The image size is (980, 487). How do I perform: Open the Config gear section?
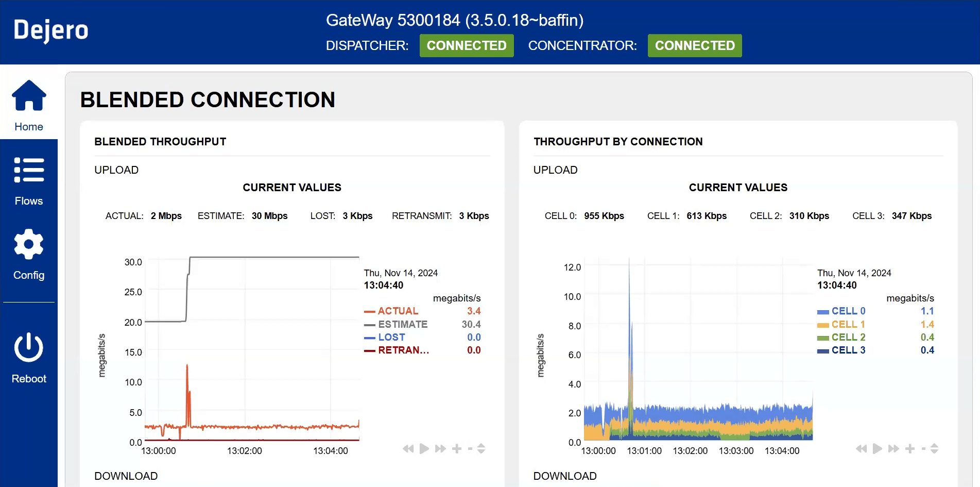pyautogui.click(x=29, y=255)
